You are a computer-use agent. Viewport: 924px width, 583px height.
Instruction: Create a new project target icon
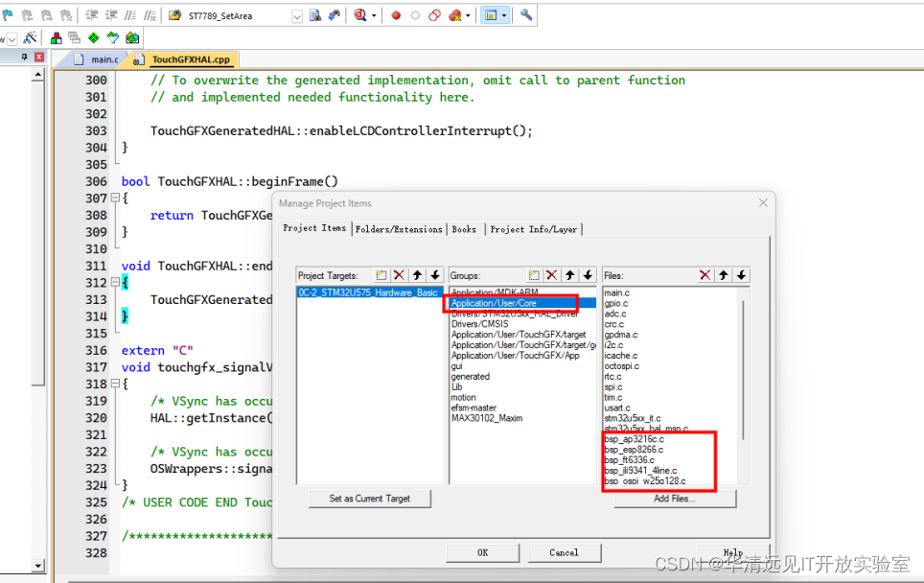381,275
